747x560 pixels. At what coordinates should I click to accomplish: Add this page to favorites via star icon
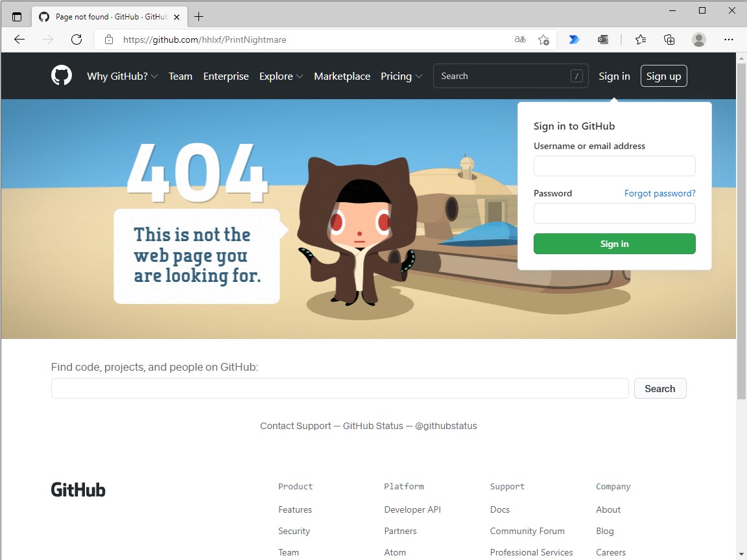click(543, 40)
